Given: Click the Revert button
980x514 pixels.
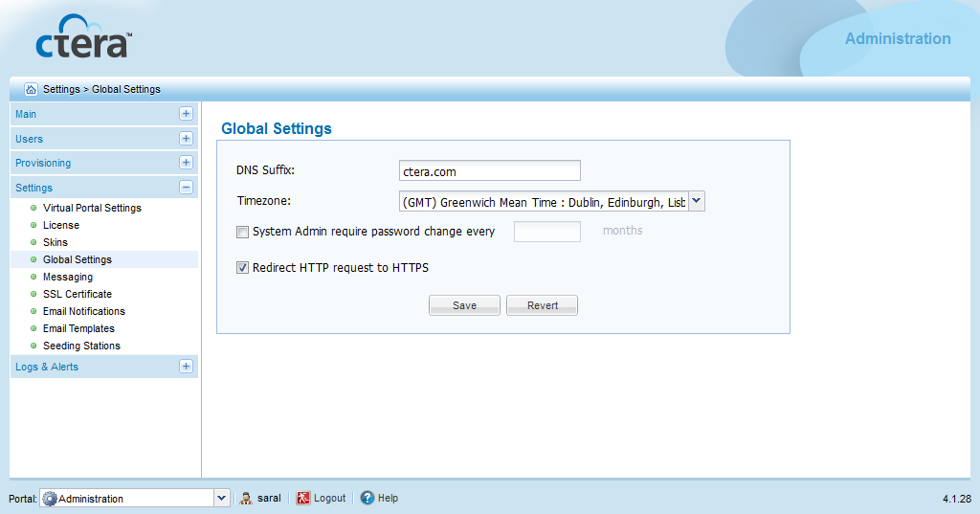Looking at the screenshot, I should 542,305.
